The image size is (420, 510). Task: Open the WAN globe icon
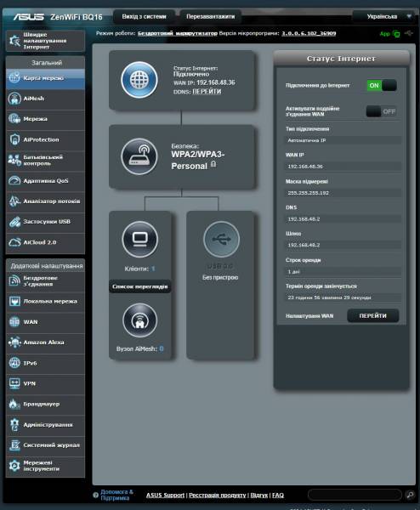(x=14, y=322)
